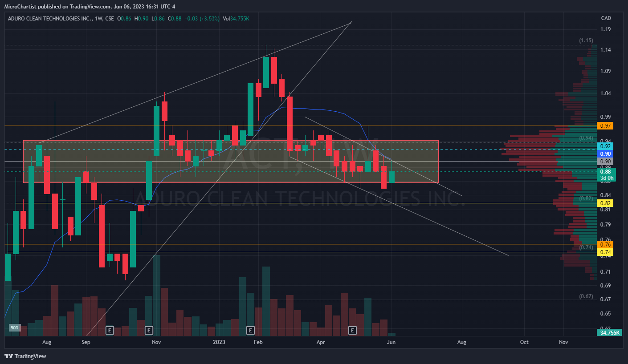Click the 2023 label on the time axis
This screenshot has width=628, height=364.
pyautogui.click(x=219, y=342)
